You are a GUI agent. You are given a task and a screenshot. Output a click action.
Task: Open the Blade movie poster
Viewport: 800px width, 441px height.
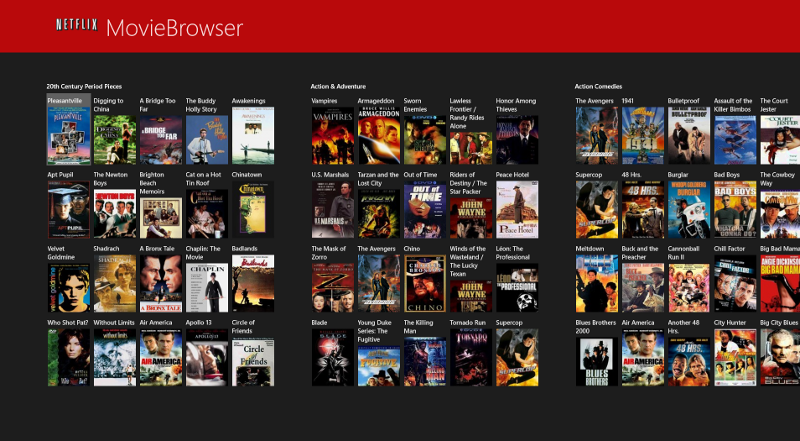[x=333, y=357]
